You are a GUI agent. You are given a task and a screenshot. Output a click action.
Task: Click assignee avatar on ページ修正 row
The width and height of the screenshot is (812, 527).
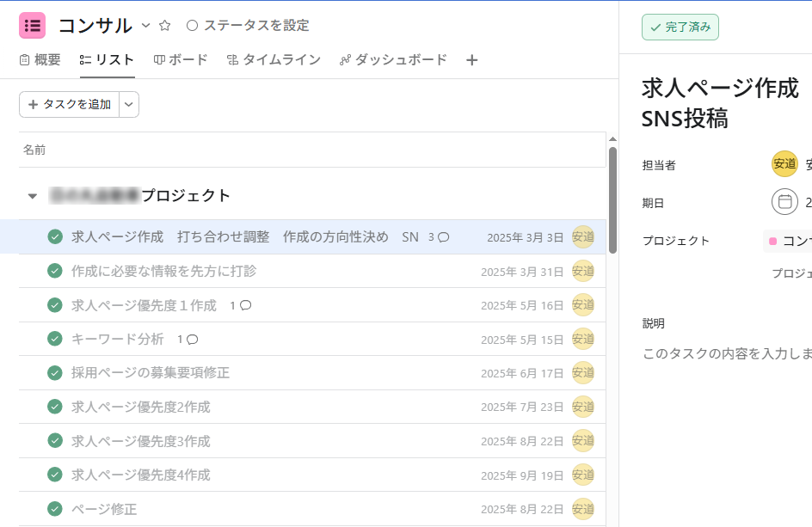583,509
